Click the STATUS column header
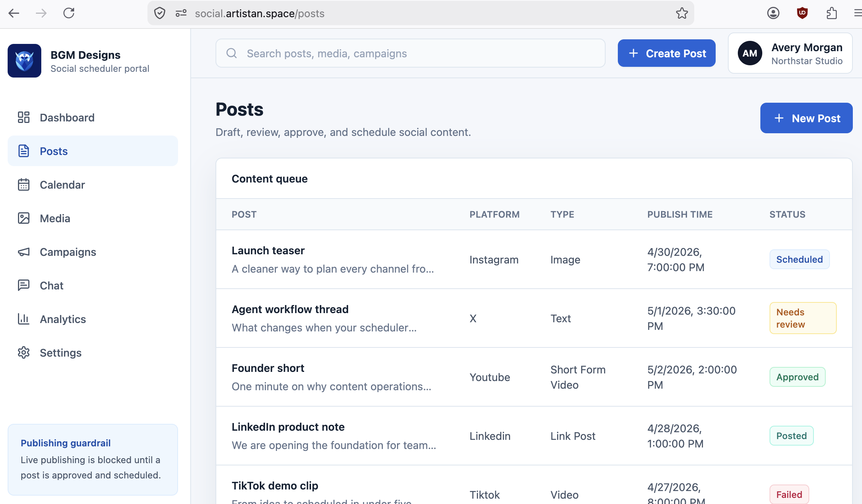The width and height of the screenshot is (862, 504). pos(787,214)
